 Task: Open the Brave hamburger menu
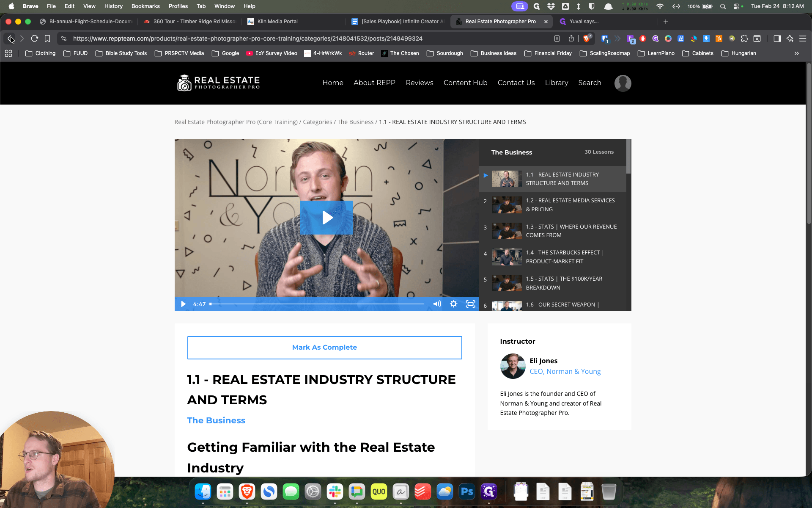pyautogui.click(x=803, y=39)
